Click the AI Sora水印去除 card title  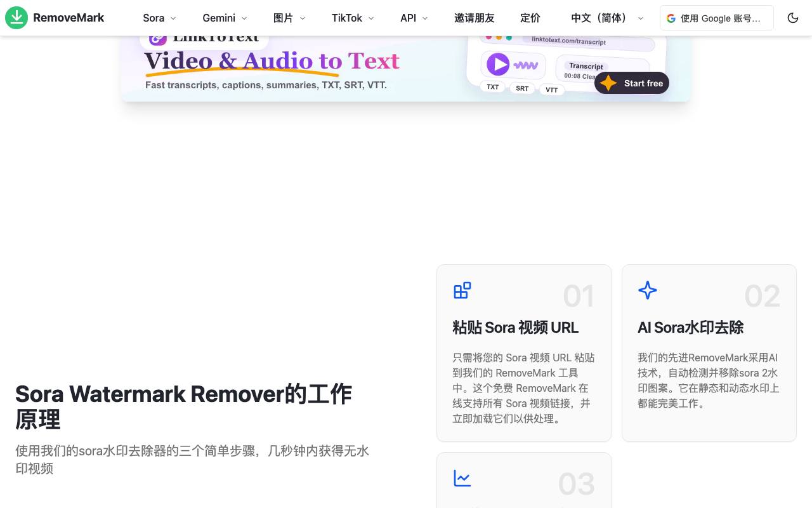(691, 328)
